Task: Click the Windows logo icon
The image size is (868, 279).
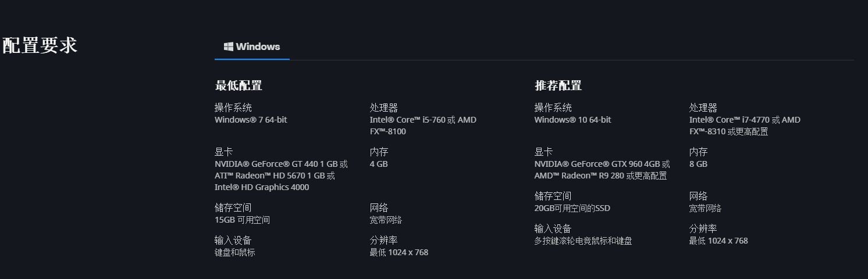Action: pos(229,46)
